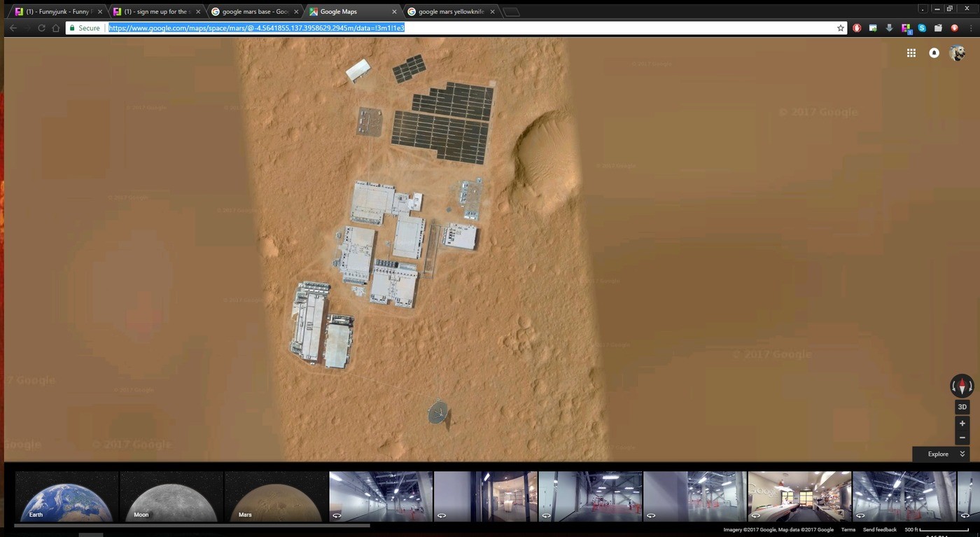Go to the browser home page

coord(56,28)
